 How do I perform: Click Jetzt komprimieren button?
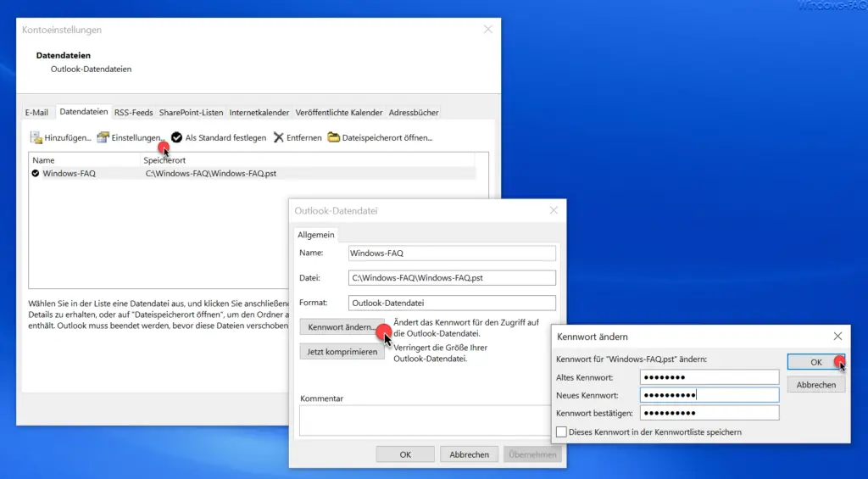click(342, 352)
